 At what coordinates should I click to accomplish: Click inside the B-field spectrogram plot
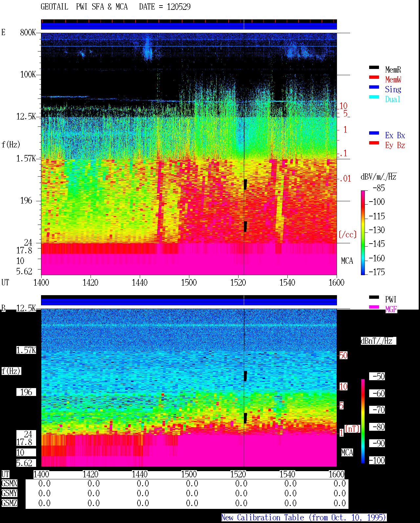click(189, 387)
